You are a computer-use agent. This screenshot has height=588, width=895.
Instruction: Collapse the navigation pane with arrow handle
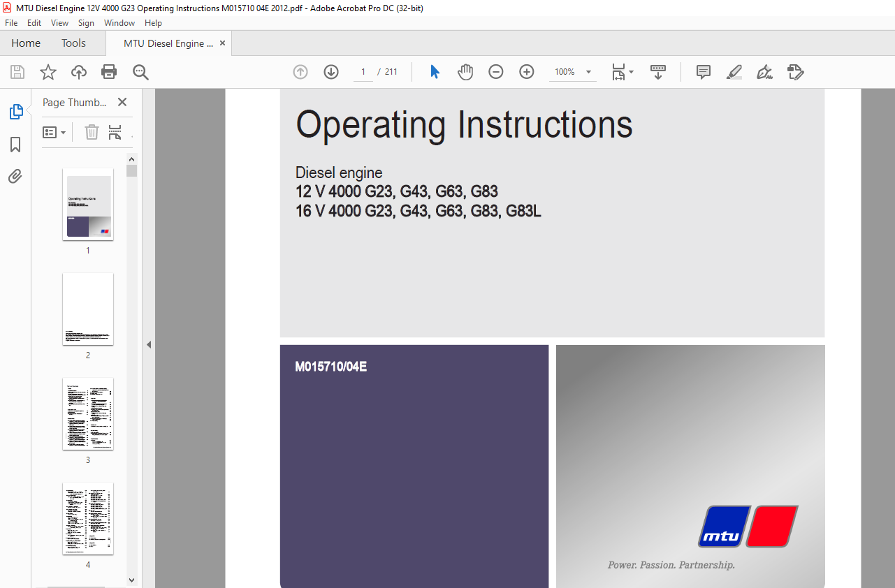[x=148, y=344]
